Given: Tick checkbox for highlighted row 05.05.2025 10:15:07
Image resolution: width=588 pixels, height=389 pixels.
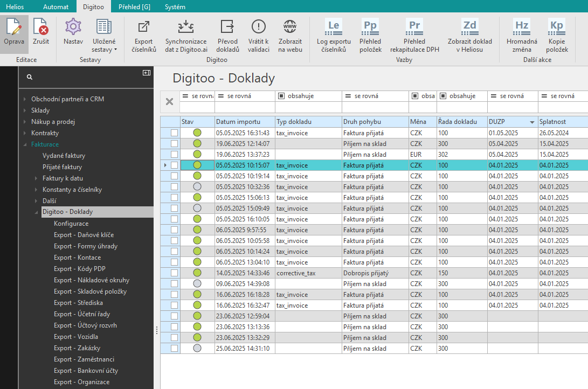Looking at the screenshot, I should 175,165.
